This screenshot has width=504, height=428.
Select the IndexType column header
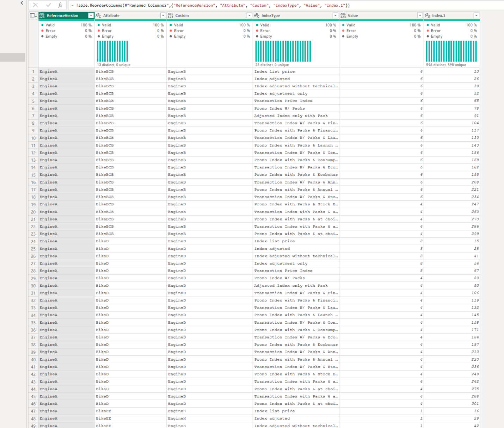tap(296, 15)
